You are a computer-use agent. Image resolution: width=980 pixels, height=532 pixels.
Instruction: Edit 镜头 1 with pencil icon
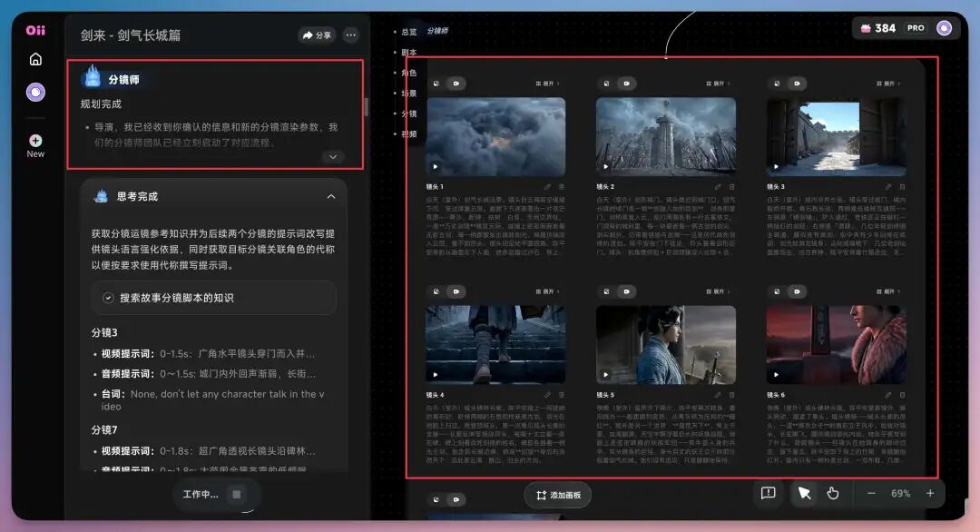pyautogui.click(x=547, y=187)
